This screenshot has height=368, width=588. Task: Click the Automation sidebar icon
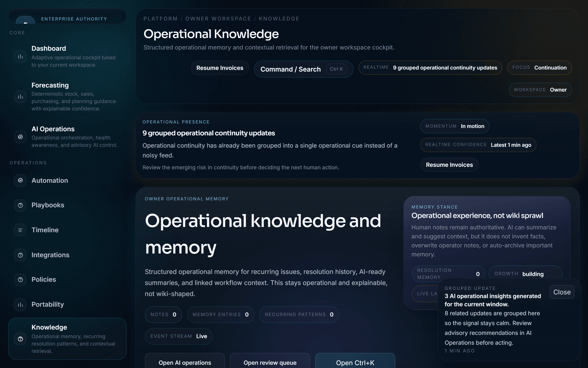(x=20, y=180)
